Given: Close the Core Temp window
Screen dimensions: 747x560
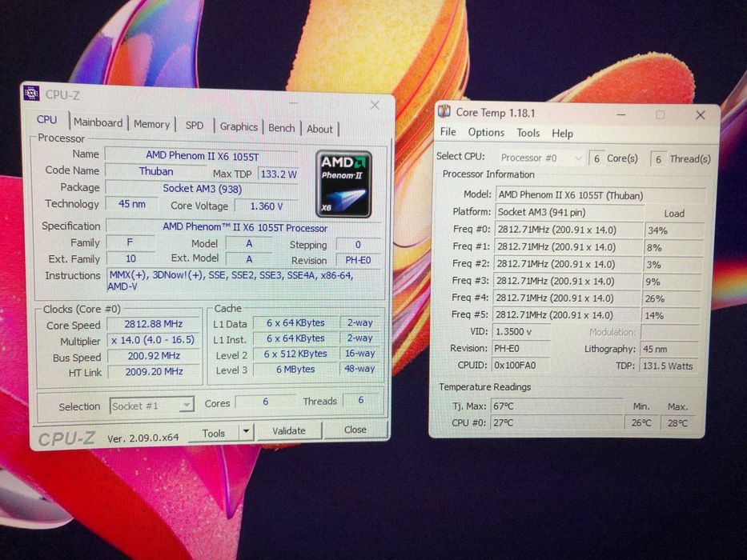Looking at the screenshot, I should (x=701, y=115).
